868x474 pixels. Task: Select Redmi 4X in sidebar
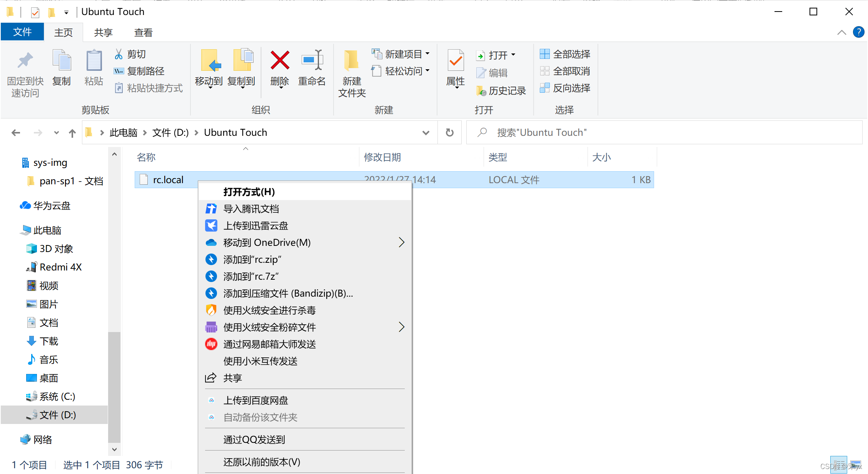(x=54, y=267)
